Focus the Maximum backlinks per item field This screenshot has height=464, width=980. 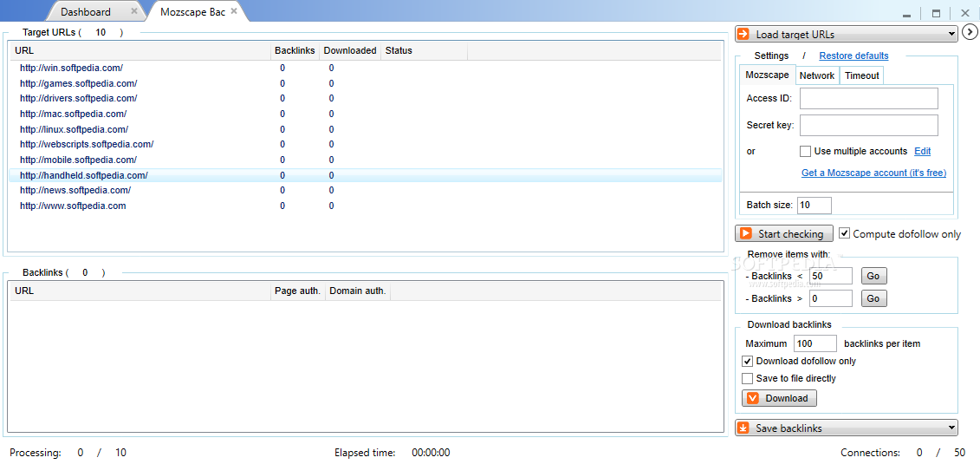(x=815, y=343)
